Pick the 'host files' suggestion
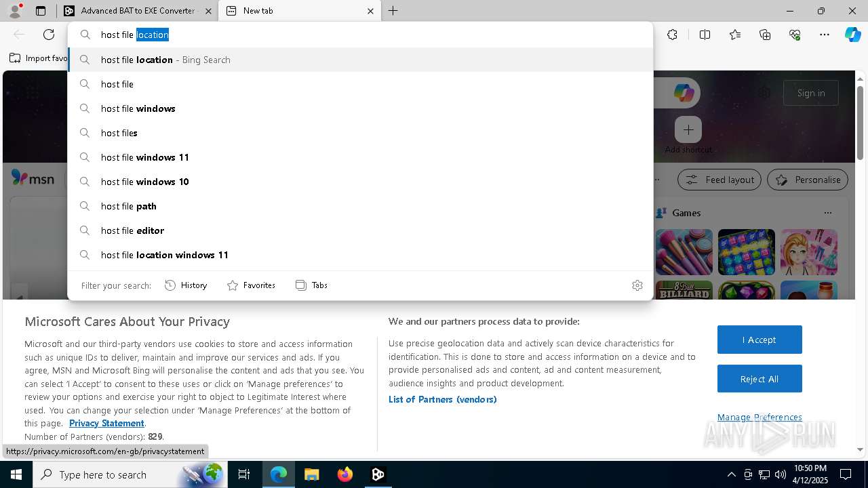Image resolution: width=868 pixels, height=488 pixels. click(x=360, y=133)
